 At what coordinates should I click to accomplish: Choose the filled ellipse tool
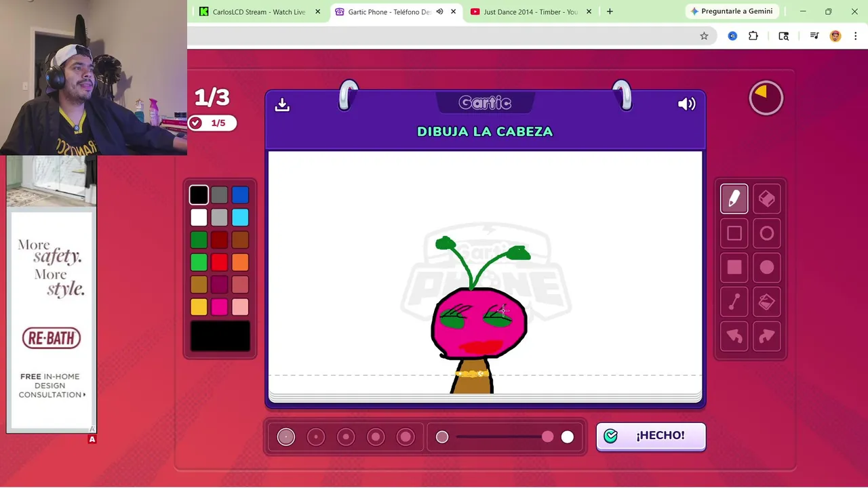coord(767,268)
